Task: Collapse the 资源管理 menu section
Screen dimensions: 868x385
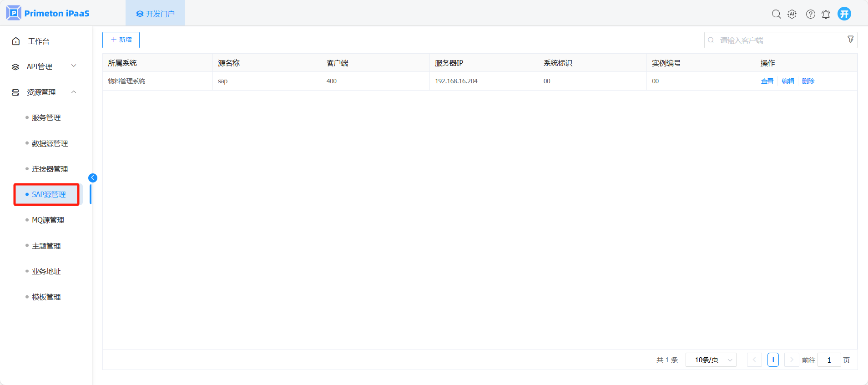Action: point(44,92)
